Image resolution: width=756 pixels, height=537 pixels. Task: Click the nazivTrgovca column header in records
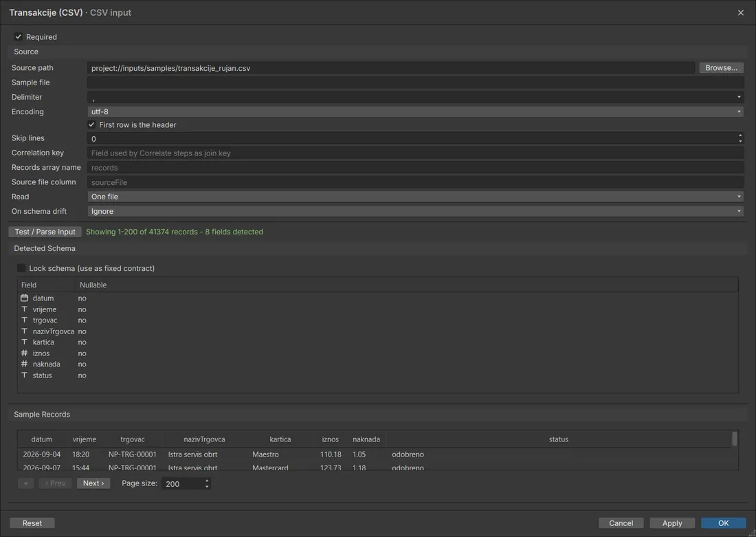point(204,439)
